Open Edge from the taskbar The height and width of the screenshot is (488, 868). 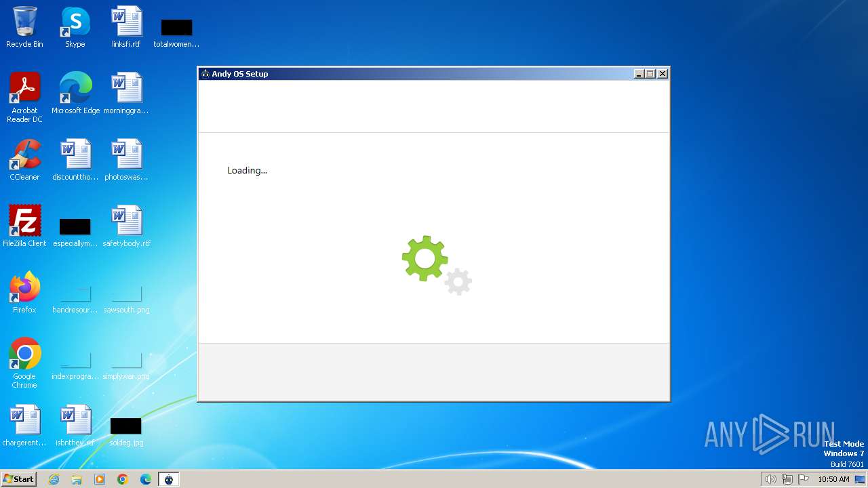click(x=146, y=479)
